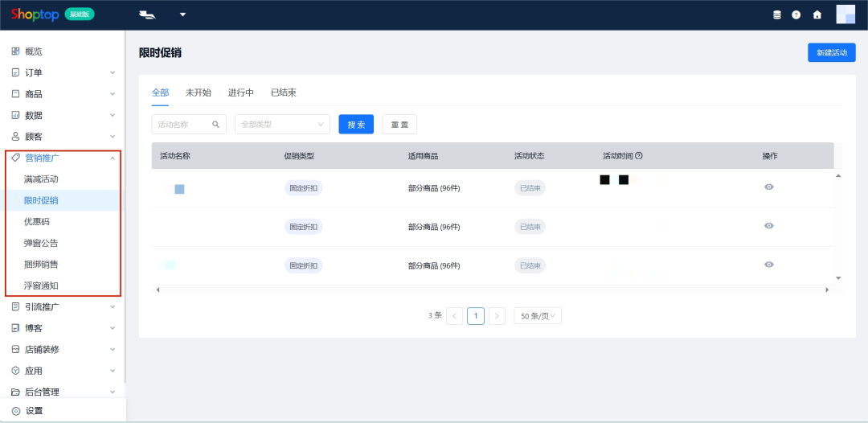The width and height of the screenshot is (868, 423).
Task: Expand the 店铺装修 menu chevron
Action: coord(113,349)
